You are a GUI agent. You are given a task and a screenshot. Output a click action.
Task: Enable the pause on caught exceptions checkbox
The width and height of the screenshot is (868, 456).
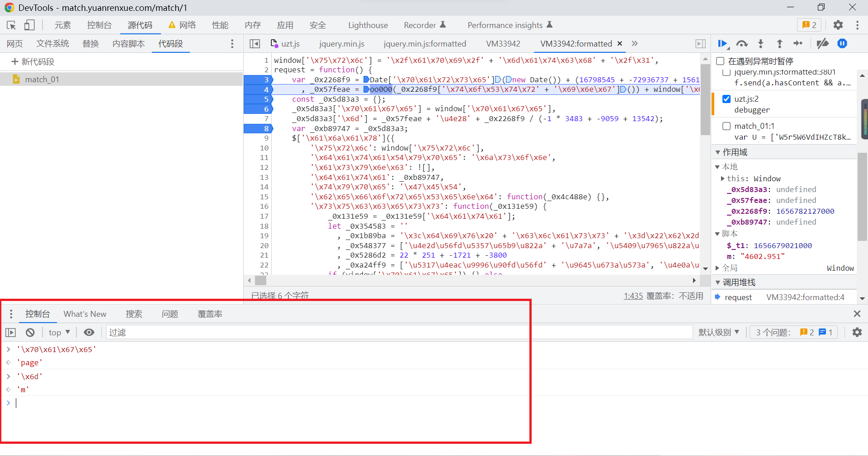[720, 61]
